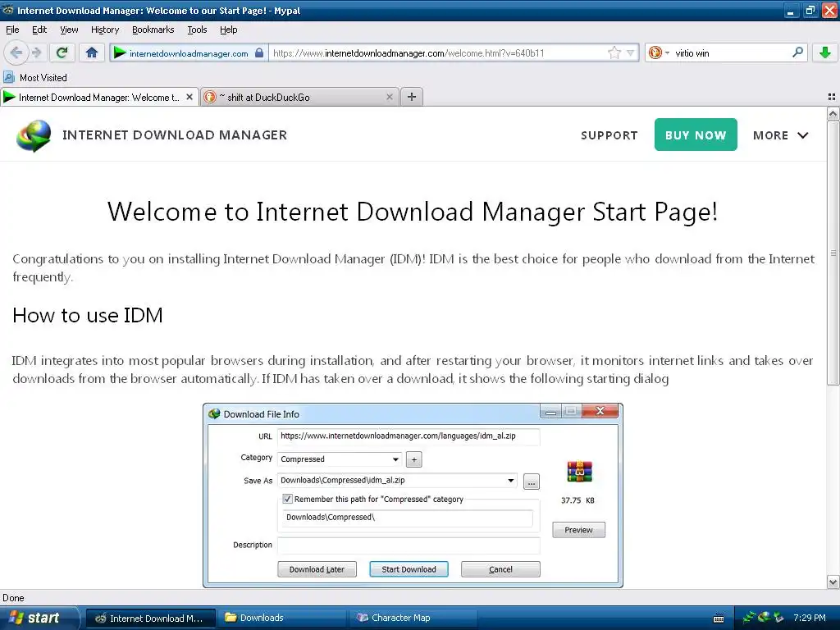Click the Save As path dropdown arrow

[x=510, y=481]
